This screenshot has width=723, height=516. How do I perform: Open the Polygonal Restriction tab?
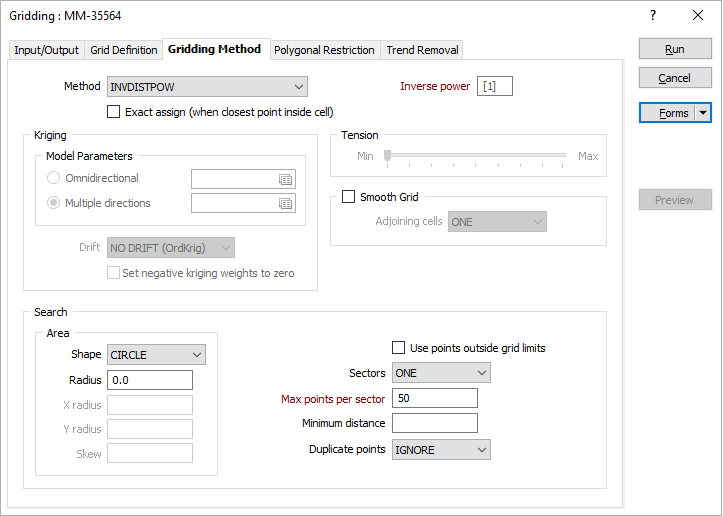pyautogui.click(x=324, y=50)
